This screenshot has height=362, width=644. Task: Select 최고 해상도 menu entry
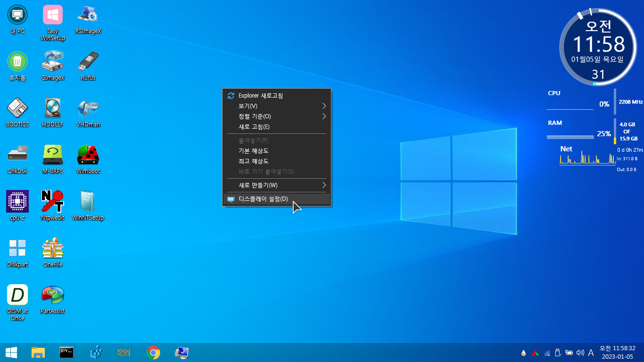click(x=277, y=161)
